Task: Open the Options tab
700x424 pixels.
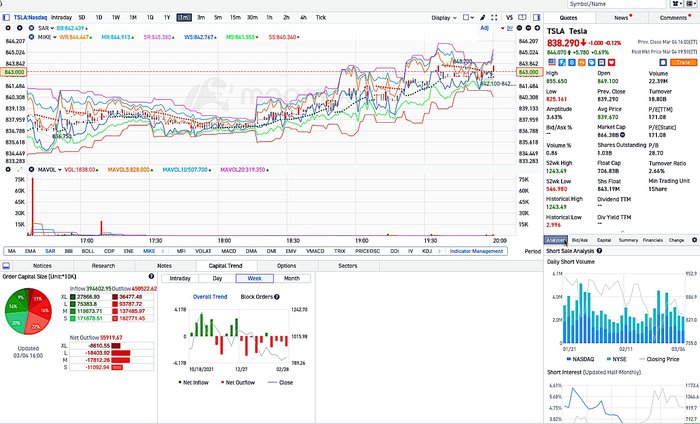Action: pos(287,266)
